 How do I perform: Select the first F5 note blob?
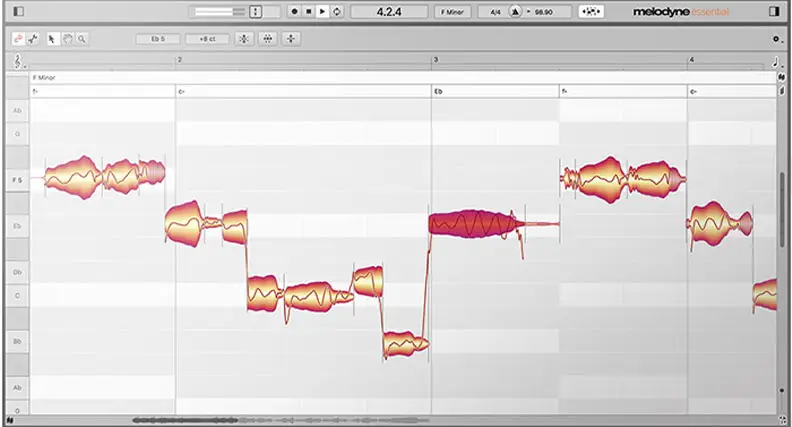pyautogui.click(x=73, y=177)
